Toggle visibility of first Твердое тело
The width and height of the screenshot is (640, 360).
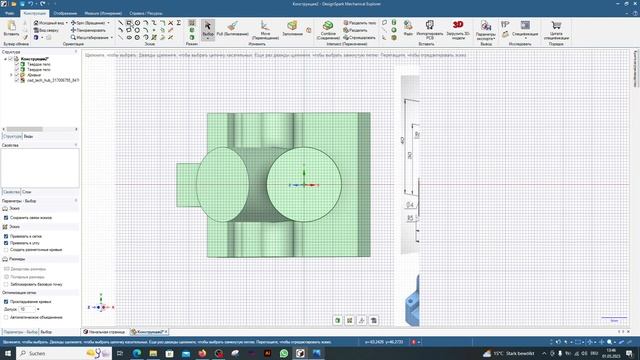coord(17,64)
